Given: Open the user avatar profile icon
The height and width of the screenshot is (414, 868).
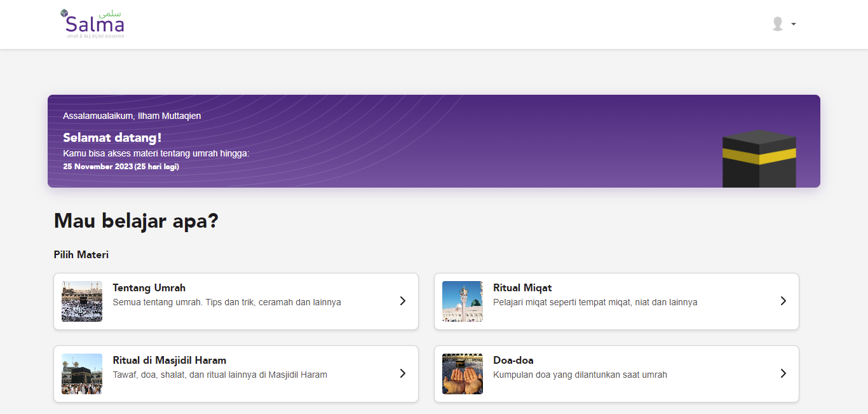Looking at the screenshot, I should pos(777,24).
